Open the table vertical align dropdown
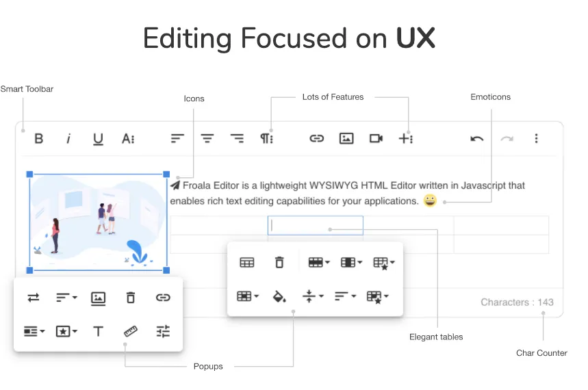Viewport: 588px width, 390px height. [312, 296]
